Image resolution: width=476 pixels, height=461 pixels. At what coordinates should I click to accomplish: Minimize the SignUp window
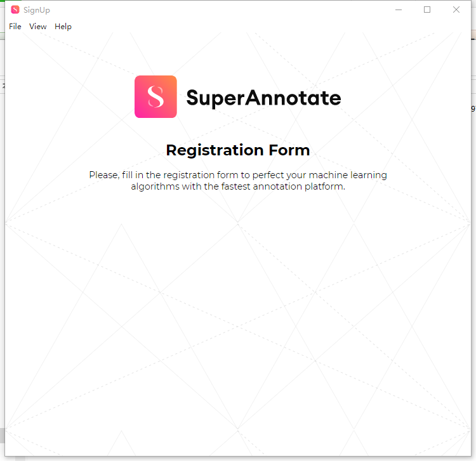click(x=399, y=10)
